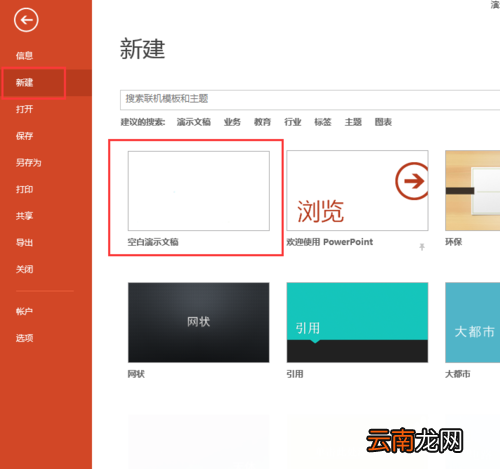Click the 标签 suggested search
Screen dimensions: 500x469
323,122
